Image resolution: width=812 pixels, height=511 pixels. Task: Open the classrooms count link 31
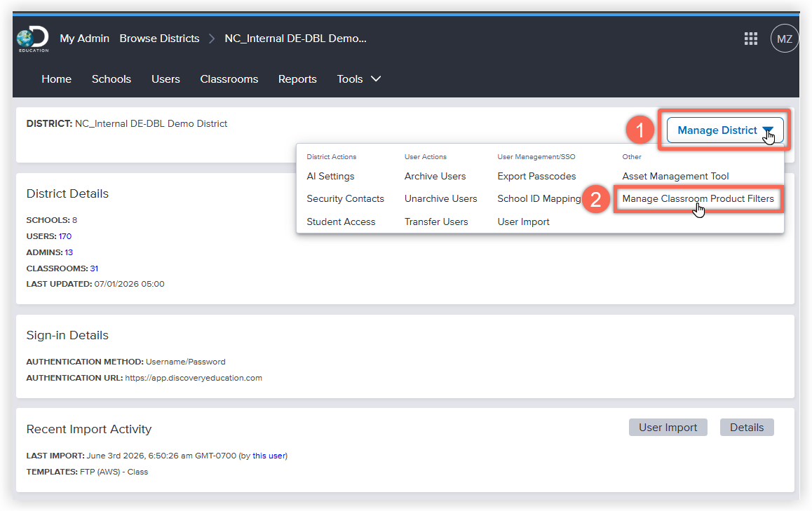point(94,268)
